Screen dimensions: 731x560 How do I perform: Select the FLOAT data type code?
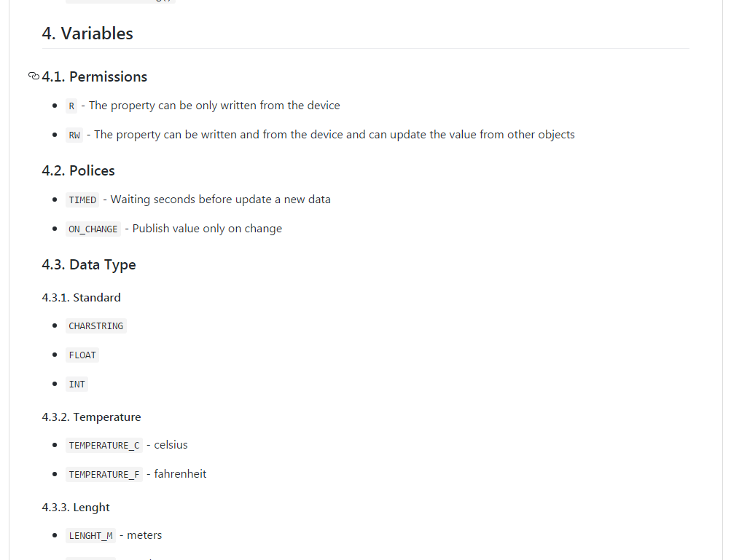(82, 355)
